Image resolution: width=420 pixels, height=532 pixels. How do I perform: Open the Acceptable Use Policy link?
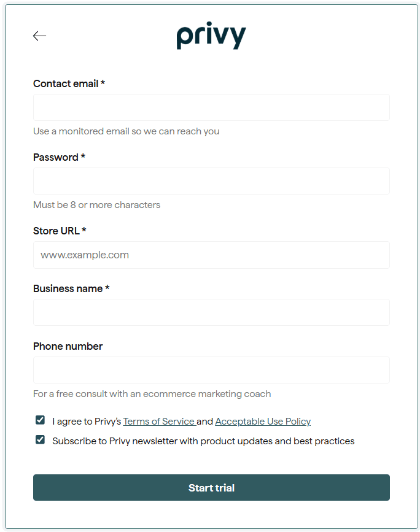point(263,422)
